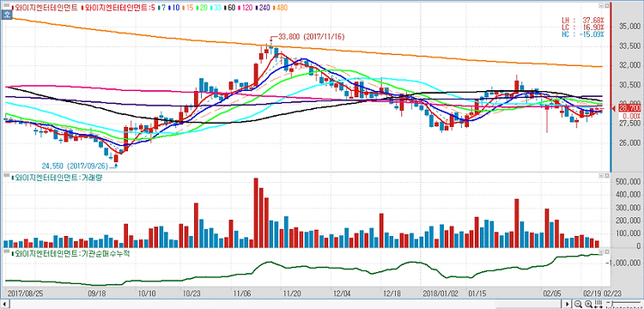This screenshot has height=309, width=644.
Task: Click the 02/05 date label
Action: click(551, 294)
